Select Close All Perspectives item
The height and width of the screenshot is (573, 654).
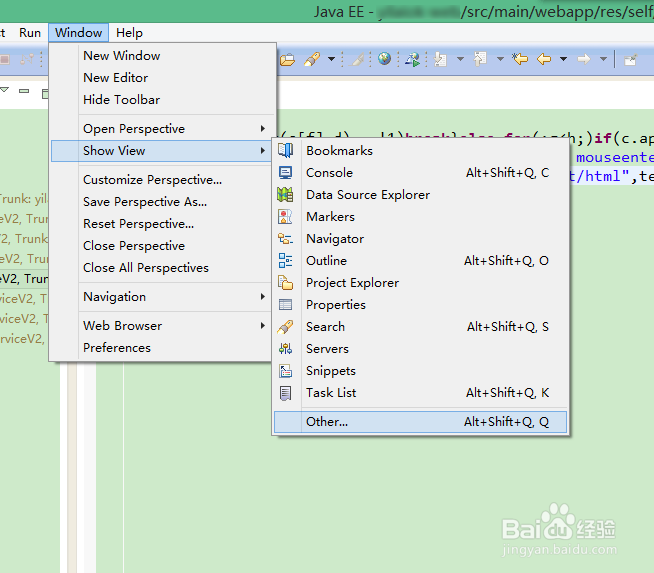163,268
